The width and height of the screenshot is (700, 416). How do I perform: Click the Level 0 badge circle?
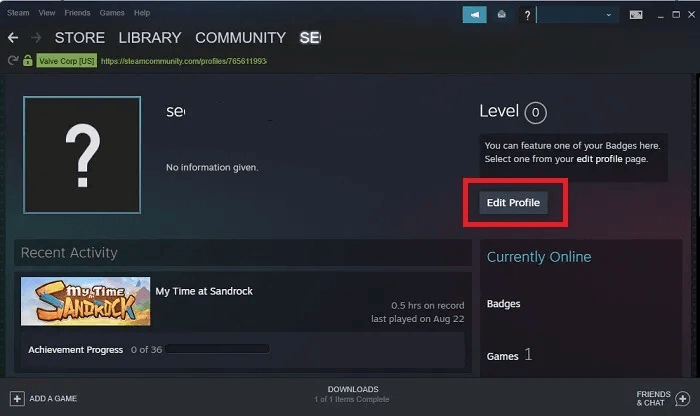[x=535, y=112]
